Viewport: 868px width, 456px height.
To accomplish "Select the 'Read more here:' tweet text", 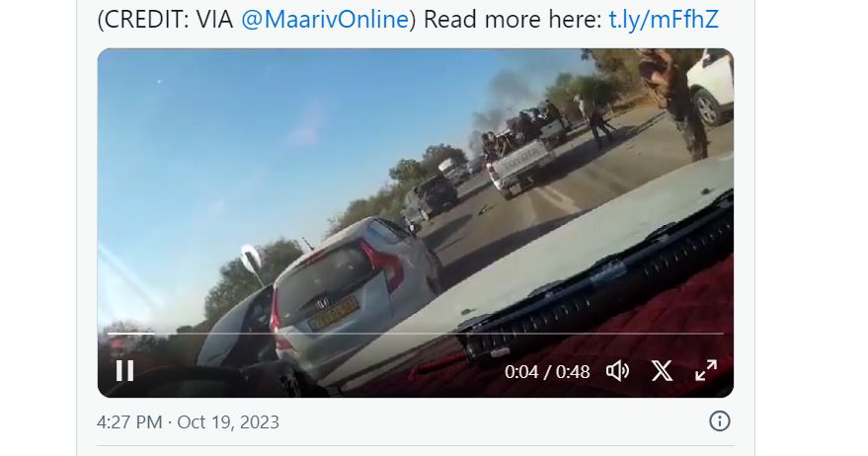I will [513, 20].
